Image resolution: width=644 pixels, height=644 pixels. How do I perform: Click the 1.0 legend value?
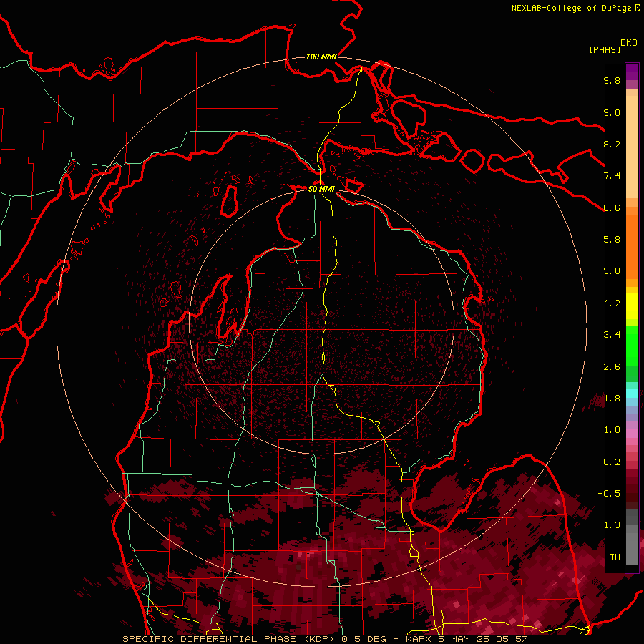(x=612, y=430)
